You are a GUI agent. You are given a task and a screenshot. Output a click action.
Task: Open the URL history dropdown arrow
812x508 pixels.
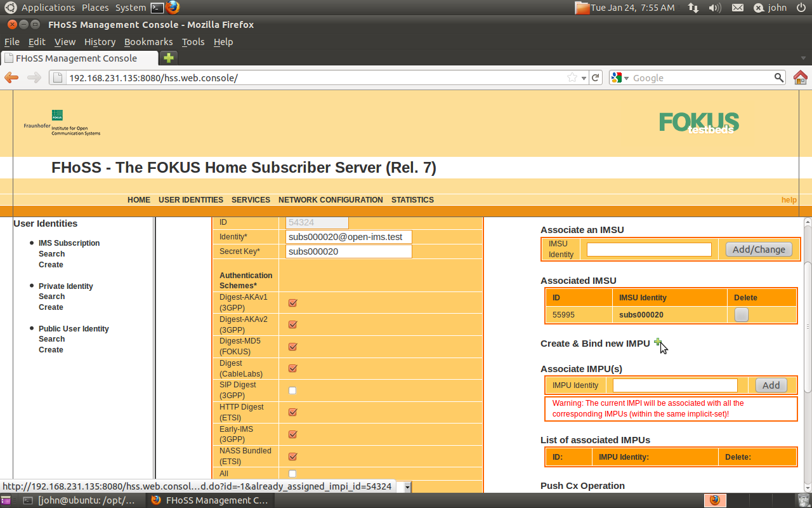(584, 78)
